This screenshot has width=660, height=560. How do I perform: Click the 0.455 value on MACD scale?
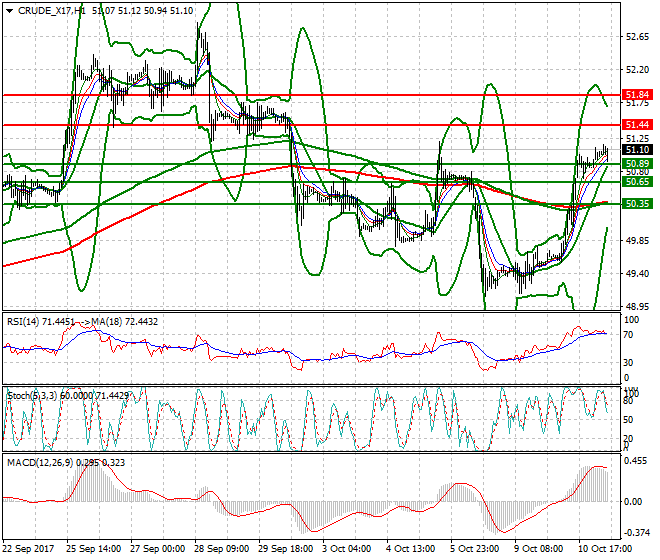click(x=636, y=462)
